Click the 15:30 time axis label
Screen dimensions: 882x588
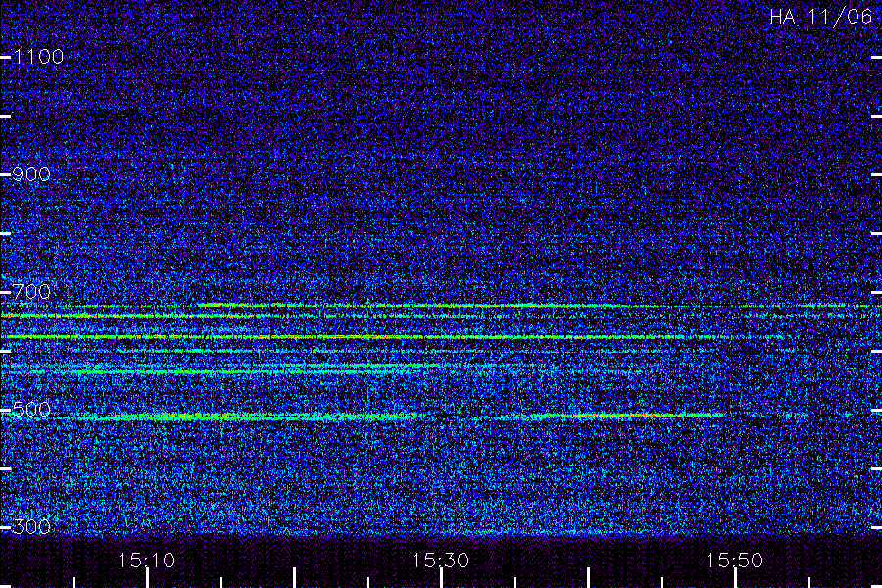click(440, 560)
